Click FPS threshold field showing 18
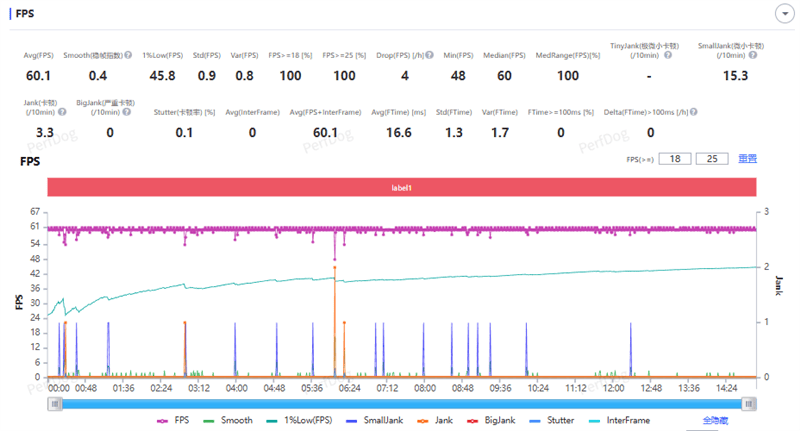Viewport: 800px width, 431px height. [676, 158]
